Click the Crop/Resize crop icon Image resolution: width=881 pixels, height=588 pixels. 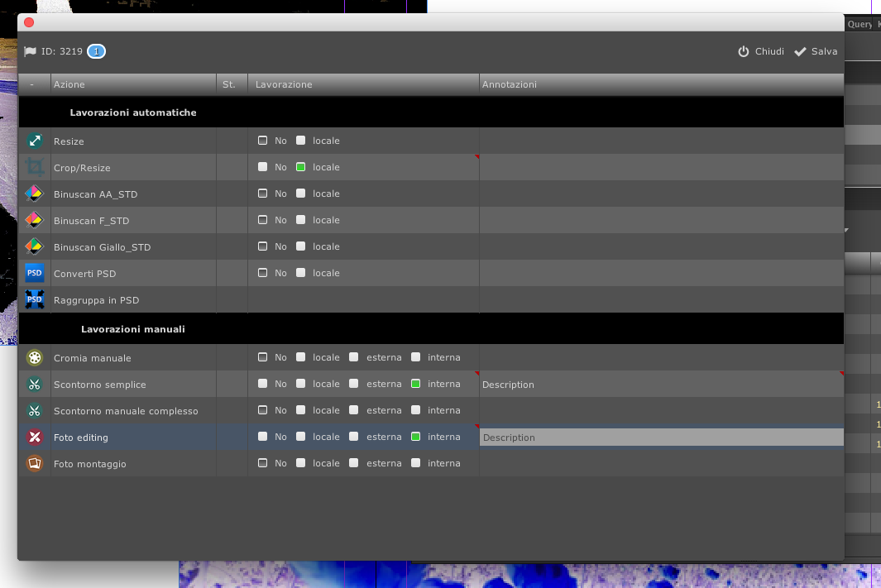34,168
